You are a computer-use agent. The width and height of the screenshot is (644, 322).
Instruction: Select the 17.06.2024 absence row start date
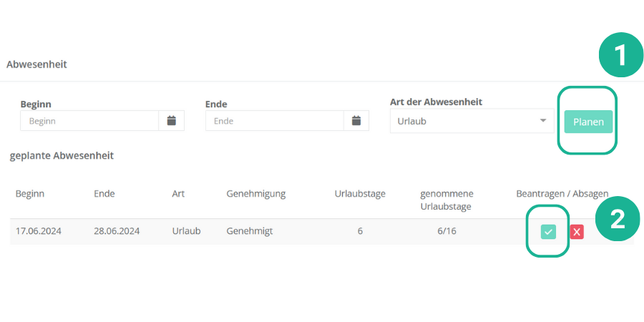[x=38, y=231]
